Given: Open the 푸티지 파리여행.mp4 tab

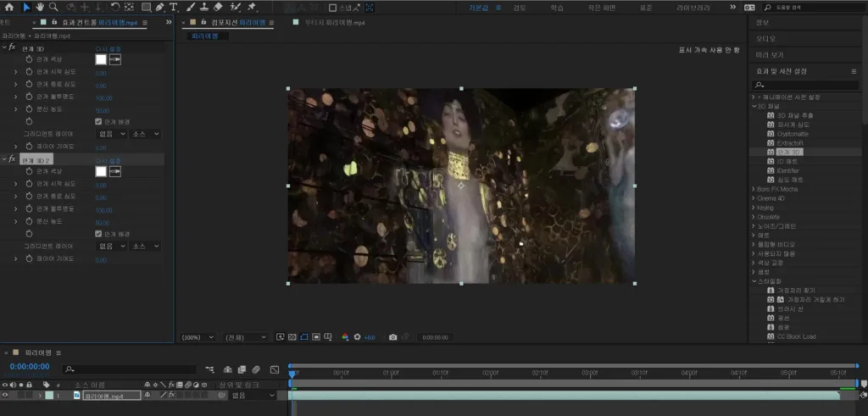Looking at the screenshot, I should click(x=334, y=23).
